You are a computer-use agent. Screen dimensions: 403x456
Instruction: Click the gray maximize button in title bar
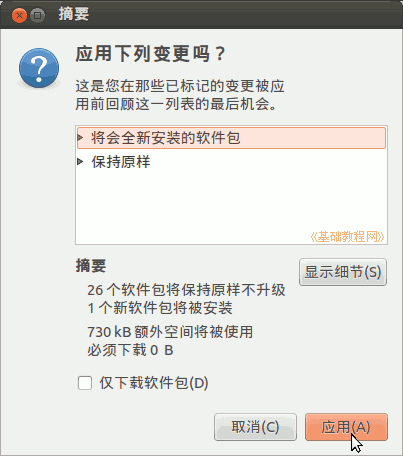click(38, 15)
